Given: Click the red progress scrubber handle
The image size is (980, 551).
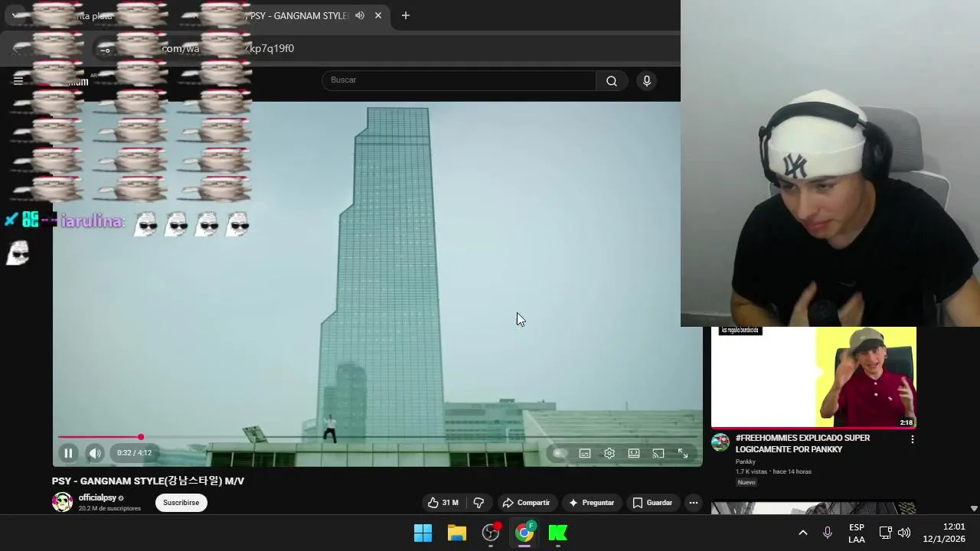Looking at the screenshot, I should [x=141, y=437].
